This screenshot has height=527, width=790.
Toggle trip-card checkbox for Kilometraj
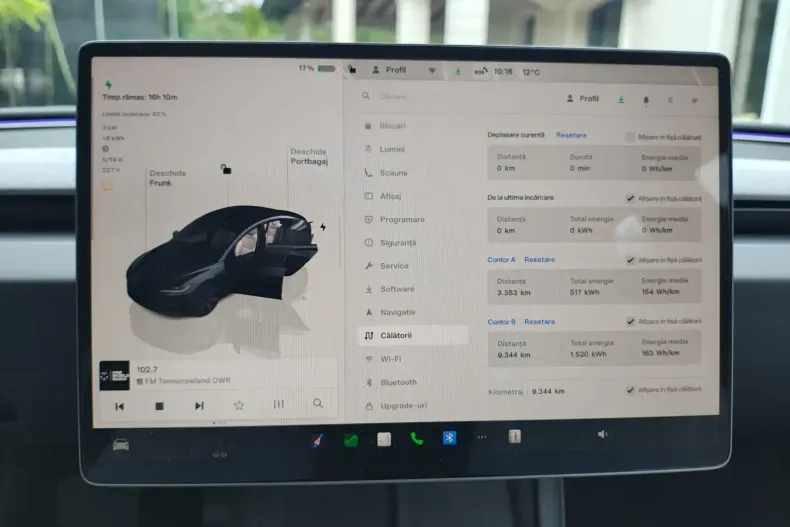click(x=630, y=390)
